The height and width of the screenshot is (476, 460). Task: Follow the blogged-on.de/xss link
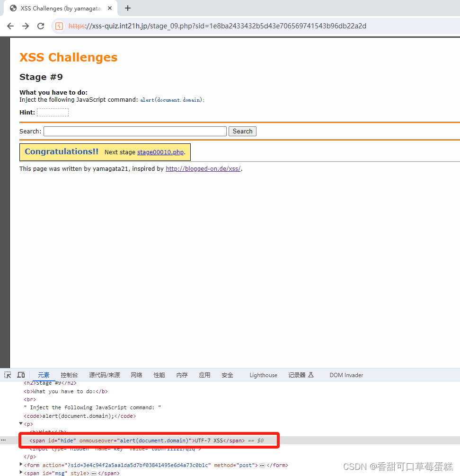coord(203,168)
